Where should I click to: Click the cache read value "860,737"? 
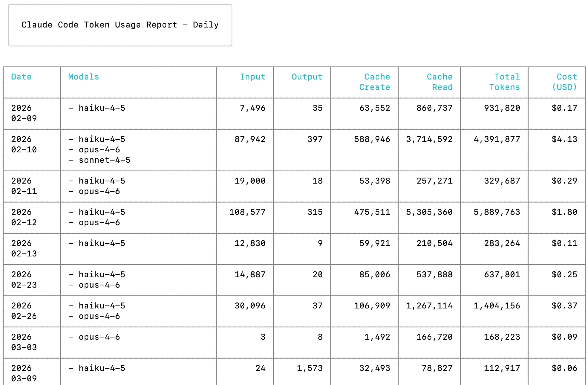coord(434,108)
